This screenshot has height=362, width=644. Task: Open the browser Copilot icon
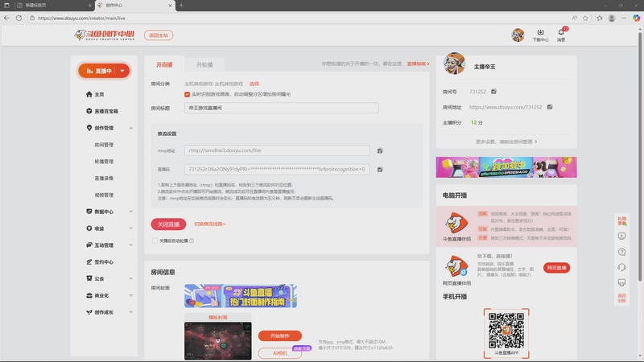point(636,18)
